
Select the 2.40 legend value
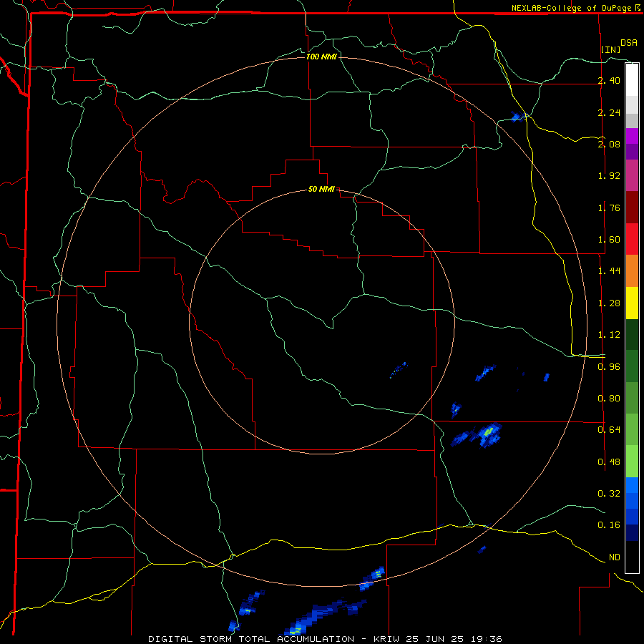pos(609,80)
